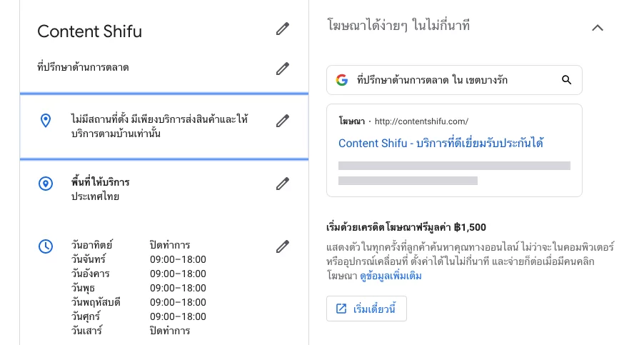Click the เริ่มเดี๋ยวนี้ start now button

[x=366, y=309]
